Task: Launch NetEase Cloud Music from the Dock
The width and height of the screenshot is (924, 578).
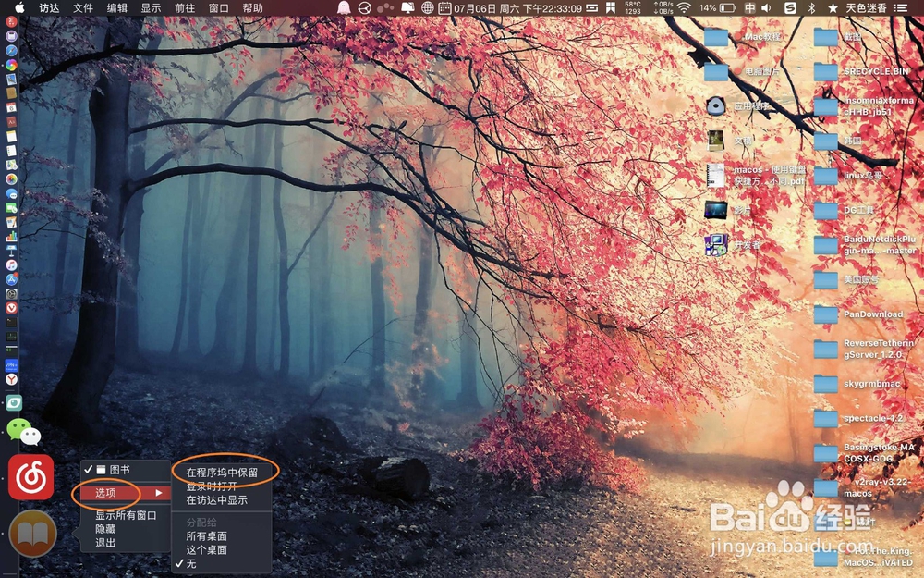Action: click(30, 477)
